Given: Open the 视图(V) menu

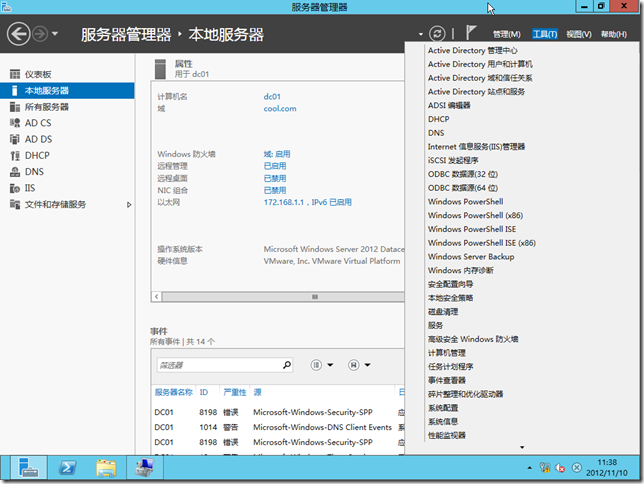Looking at the screenshot, I should point(579,35).
